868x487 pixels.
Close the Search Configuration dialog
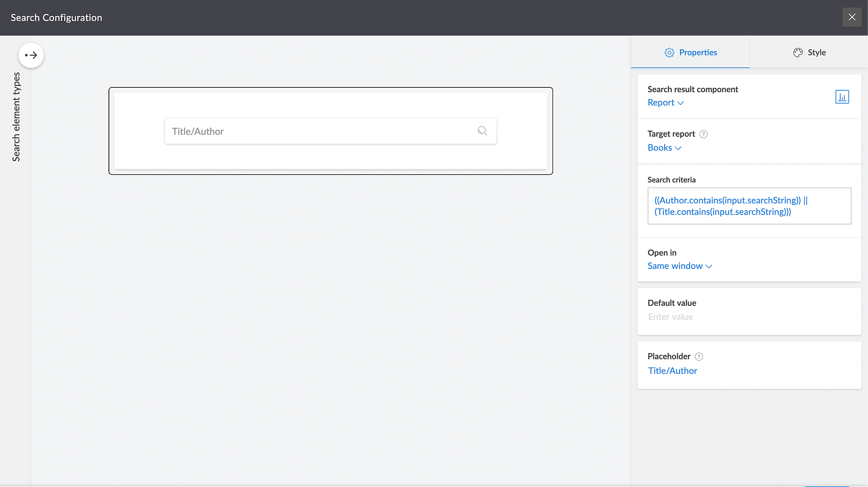point(852,17)
